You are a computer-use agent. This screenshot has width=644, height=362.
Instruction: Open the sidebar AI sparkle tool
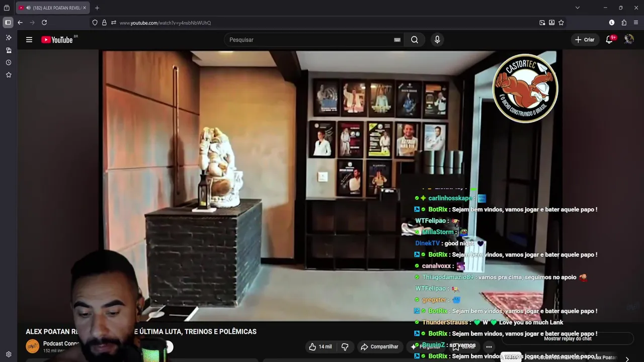(x=9, y=38)
